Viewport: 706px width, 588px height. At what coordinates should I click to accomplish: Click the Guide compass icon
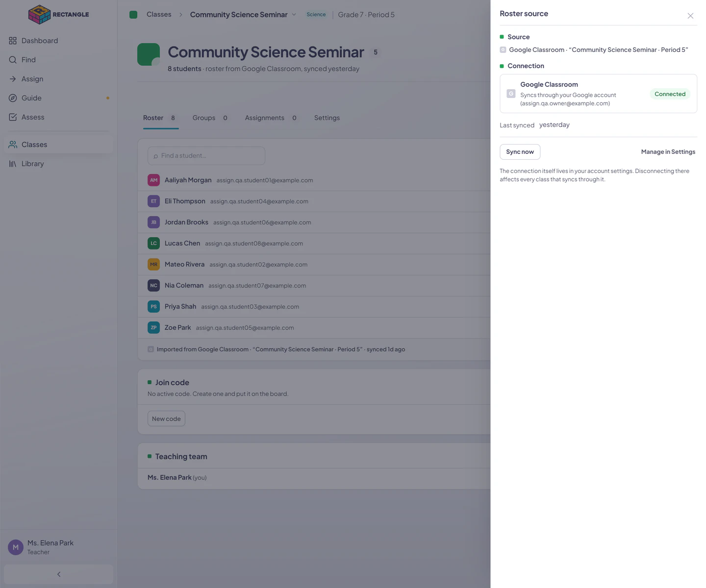[x=13, y=98]
